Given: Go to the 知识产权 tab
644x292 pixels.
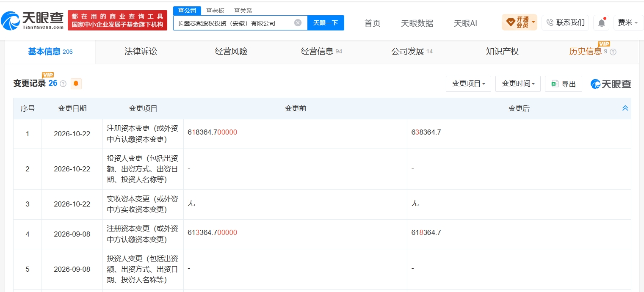Looking at the screenshot, I should coord(502,52).
